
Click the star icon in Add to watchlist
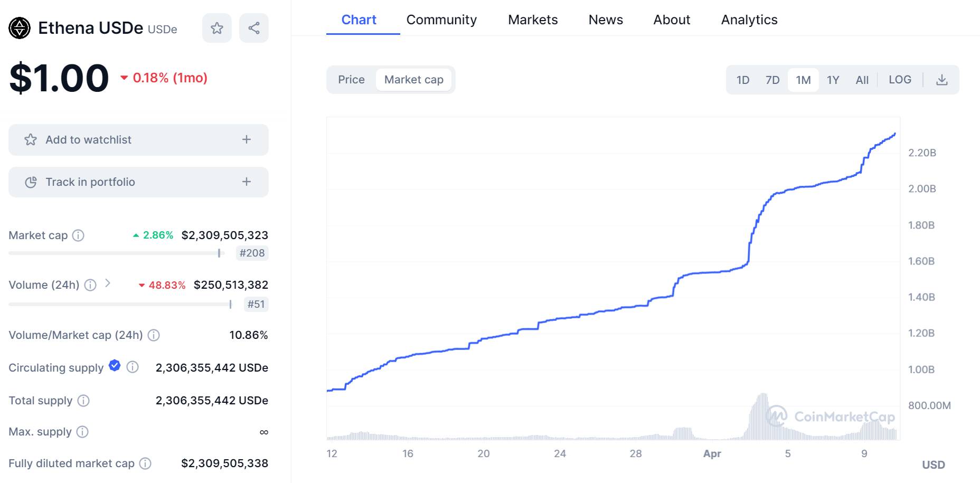click(31, 139)
